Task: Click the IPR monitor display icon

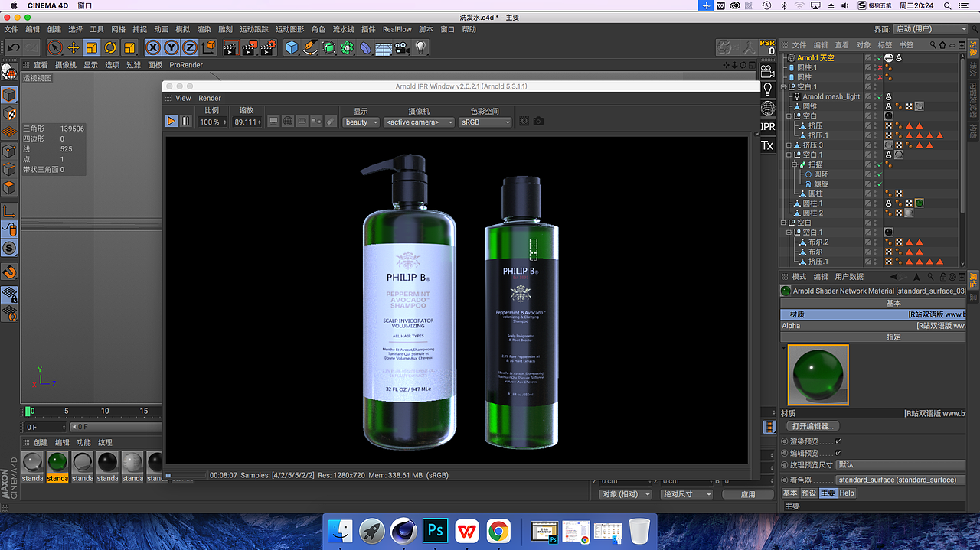Action: tap(273, 121)
